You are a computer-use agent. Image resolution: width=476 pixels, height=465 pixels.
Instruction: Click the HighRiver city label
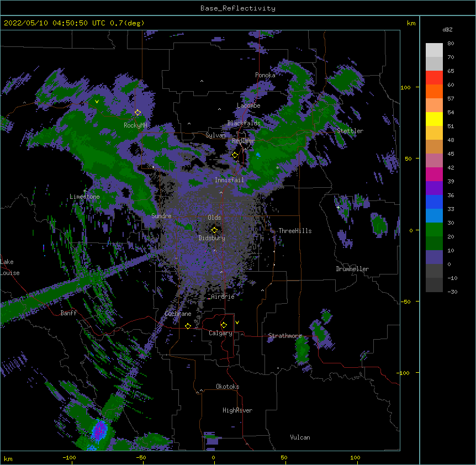pos(237,410)
